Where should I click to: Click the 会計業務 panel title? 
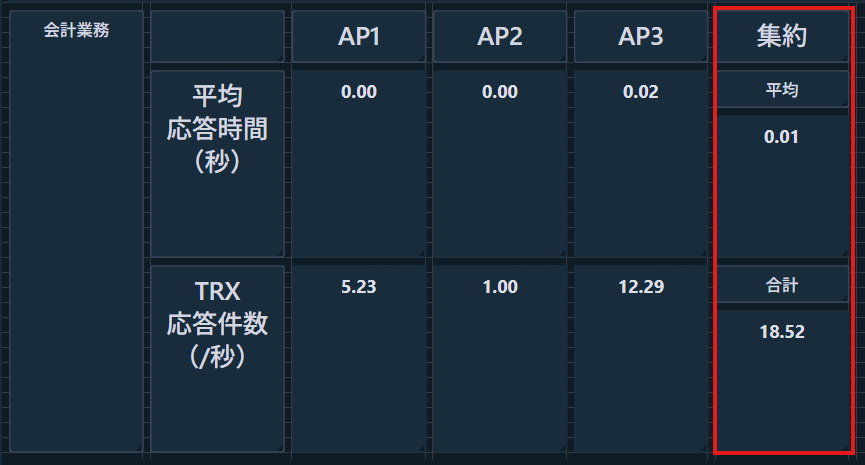(x=77, y=30)
